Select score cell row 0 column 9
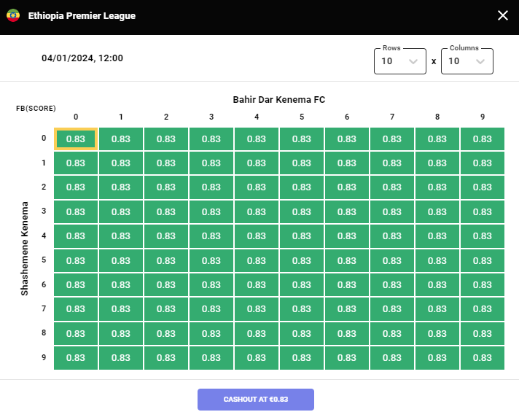Image resolution: width=519 pixels, height=420 pixels. point(482,139)
